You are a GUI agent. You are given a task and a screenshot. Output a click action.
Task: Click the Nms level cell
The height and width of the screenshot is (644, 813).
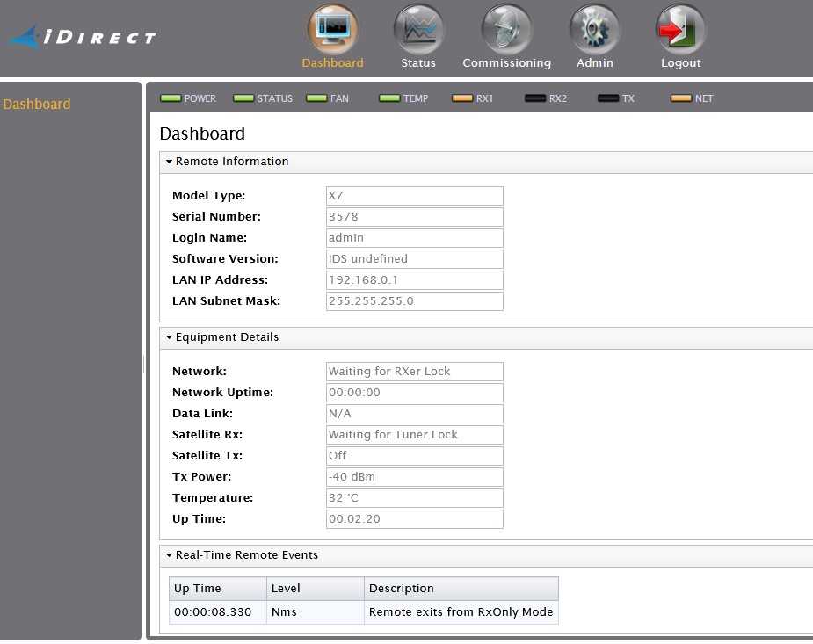coord(316,612)
